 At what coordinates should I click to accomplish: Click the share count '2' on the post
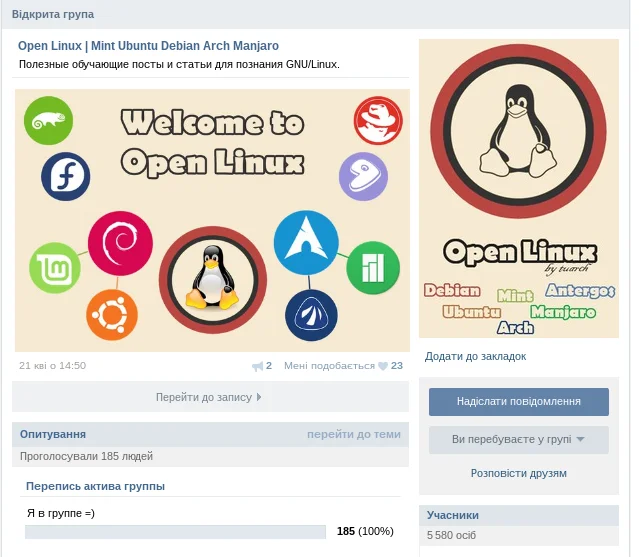click(x=269, y=365)
